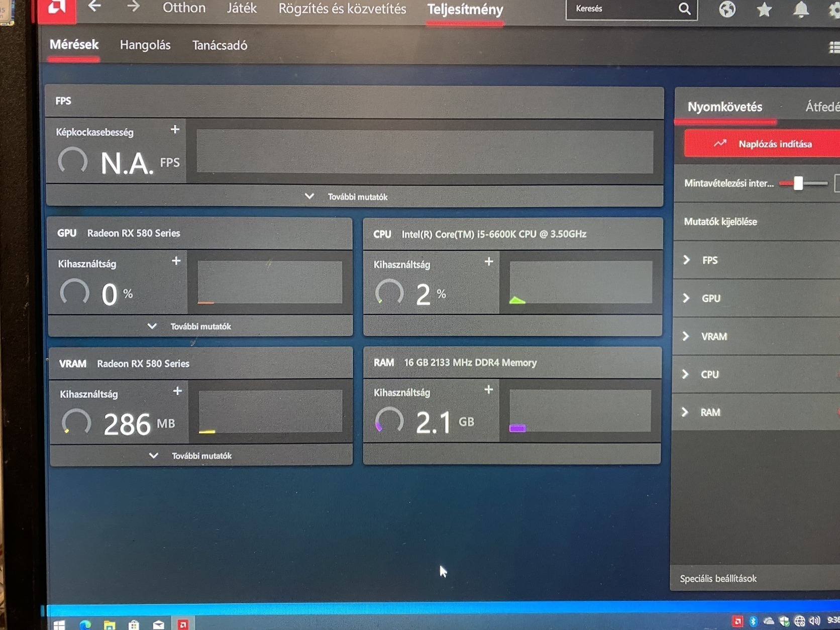Expand the GPU metrics selection row
Image resolution: width=840 pixels, height=630 pixels.
(757, 298)
